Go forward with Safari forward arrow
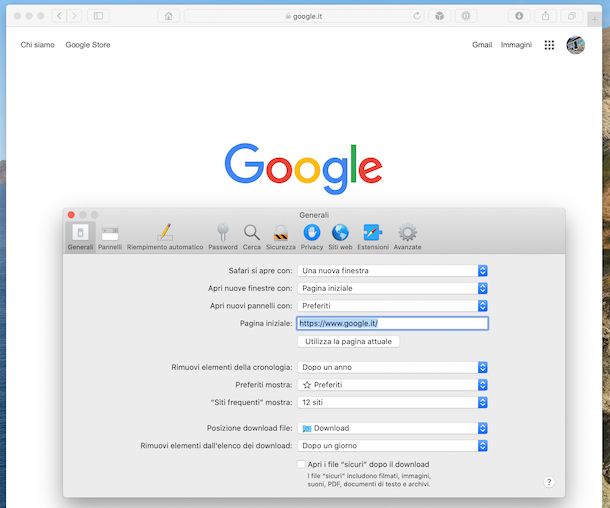 [74, 16]
